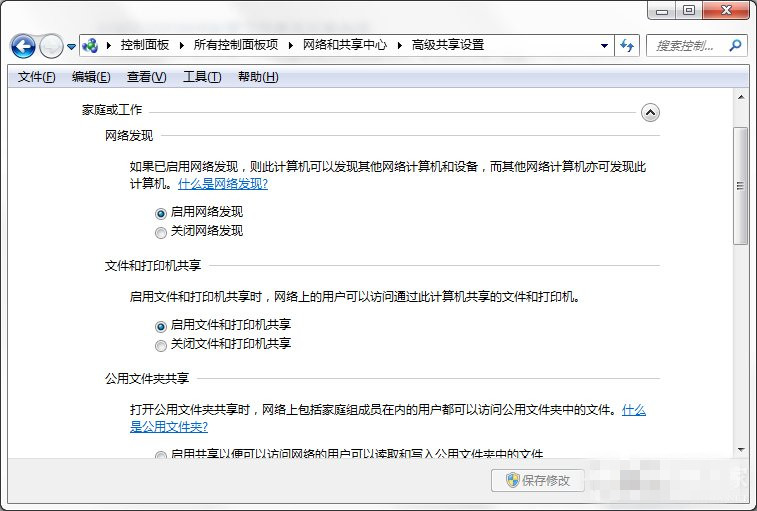
Task: Click the scrollbar down arrow
Action: pyautogui.click(x=741, y=450)
